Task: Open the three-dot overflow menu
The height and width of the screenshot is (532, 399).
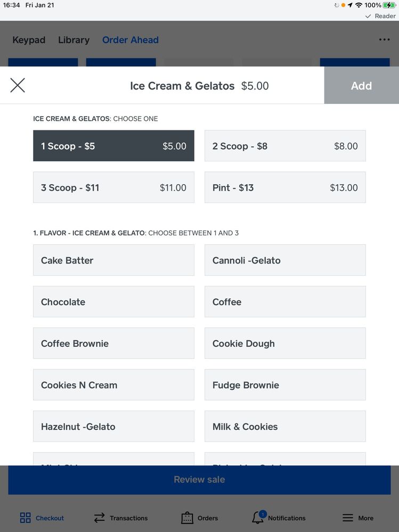Action: 384,40
